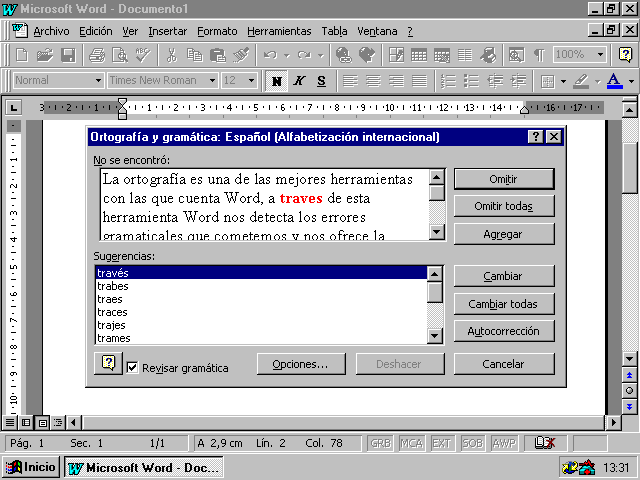Click the Paste clipboard icon
Image resolution: width=640 pixels, height=480 pixels.
pos(218,55)
